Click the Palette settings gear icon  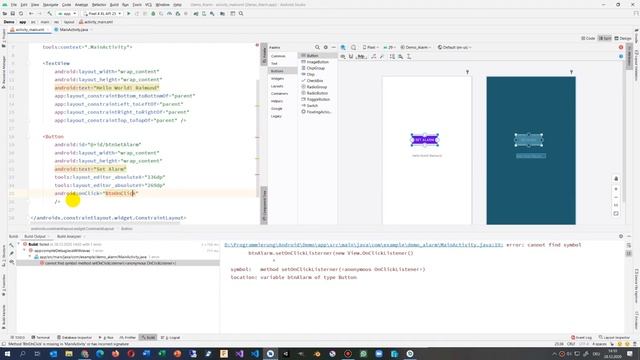[326, 47]
